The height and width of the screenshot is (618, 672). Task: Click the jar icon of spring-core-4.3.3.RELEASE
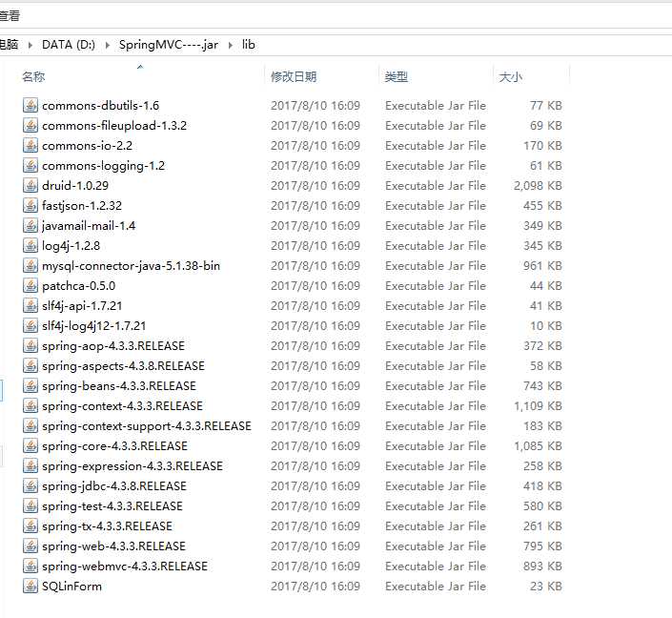point(30,445)
